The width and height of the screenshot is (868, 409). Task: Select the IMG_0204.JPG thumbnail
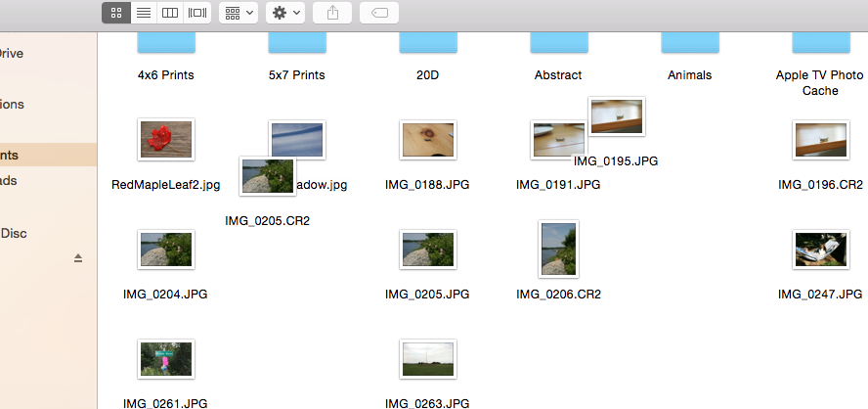pos(166,250)
